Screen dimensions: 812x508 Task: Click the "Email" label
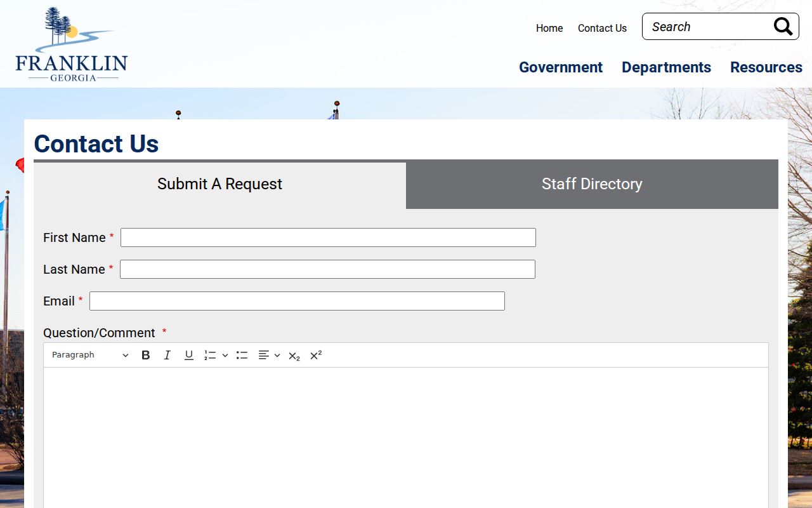point(59,301)
